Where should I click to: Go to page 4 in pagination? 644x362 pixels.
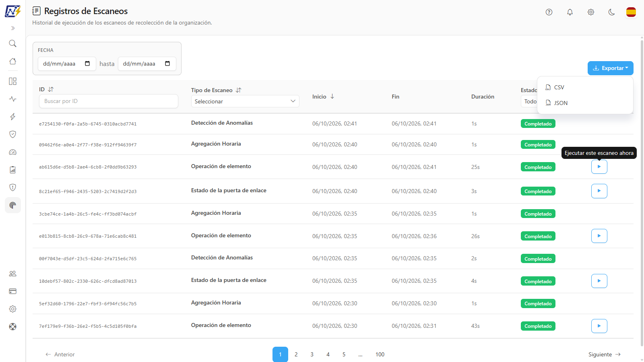328,354
